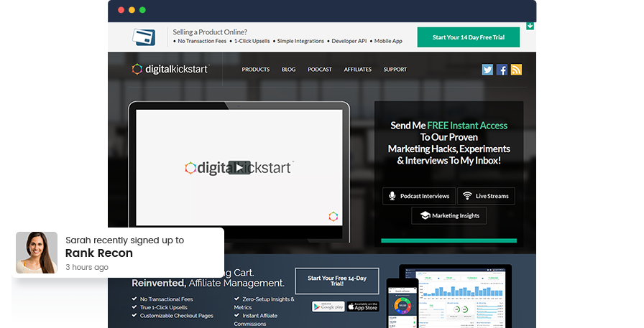Open the Facebook social icon
Viewport: 644px width, 328px height.
[x=502, y=70]
